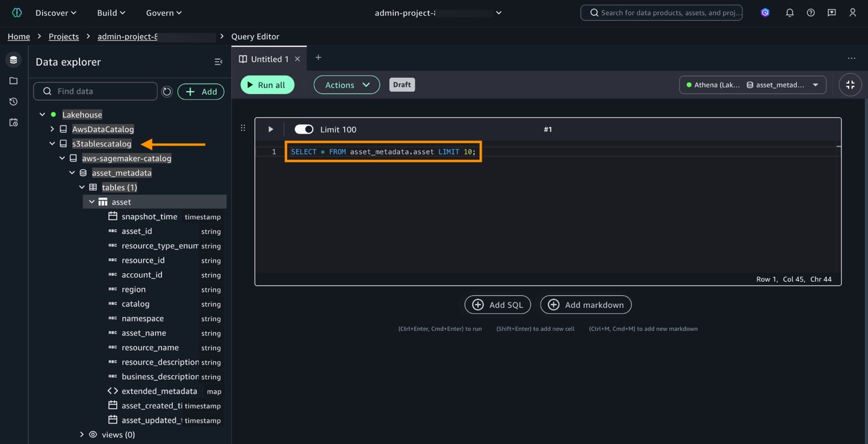868x444 pixels.
Task: Open the Data explorer database icon
Action: pyautogui.click(x=13, y=60)
